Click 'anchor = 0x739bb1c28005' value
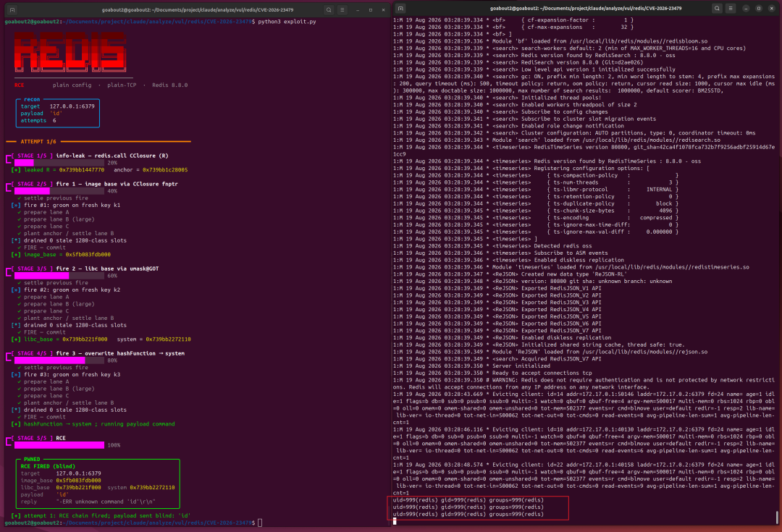782x532 pixels. (x=150, y=170)
